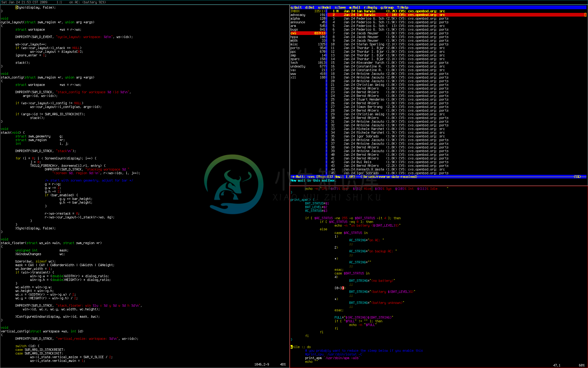This screenshot has height=368, width=588.
Task: Click the 'bzero(&wc, sizeof wc);' line
Action: 36,261
